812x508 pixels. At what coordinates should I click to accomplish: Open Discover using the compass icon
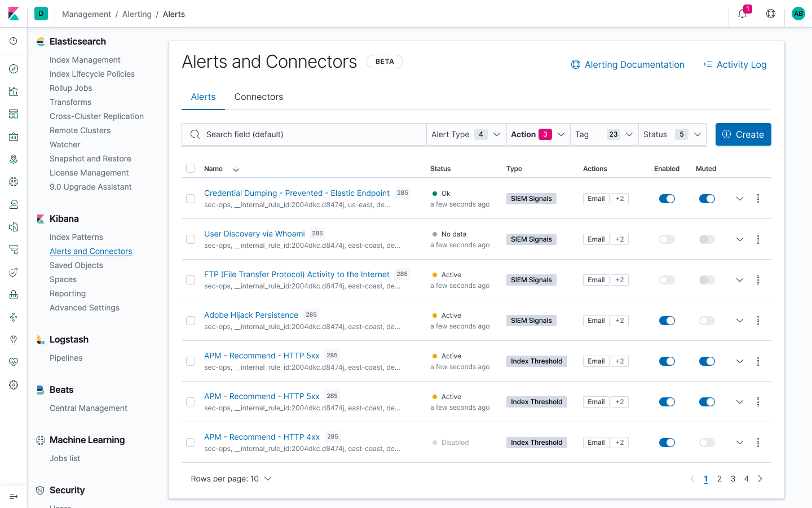(14, 69)
